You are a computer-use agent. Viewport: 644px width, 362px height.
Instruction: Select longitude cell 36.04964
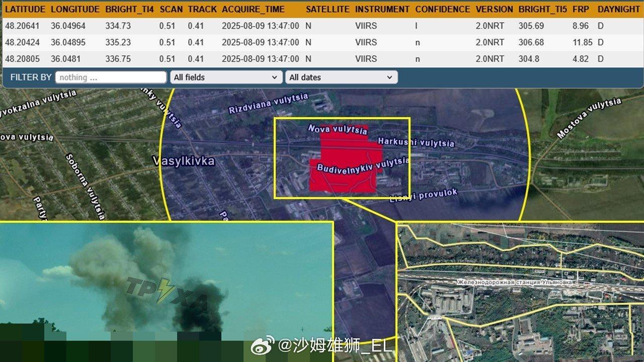pos(68,26)
